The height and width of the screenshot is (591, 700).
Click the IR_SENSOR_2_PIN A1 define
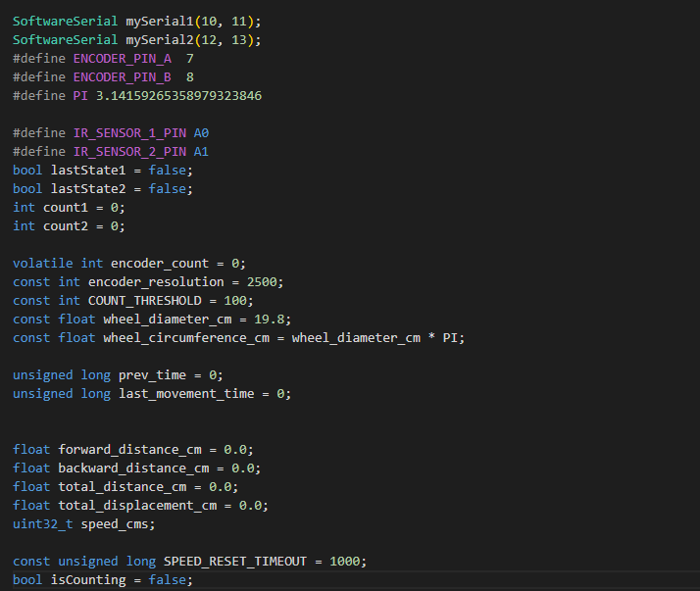[111, 152]
